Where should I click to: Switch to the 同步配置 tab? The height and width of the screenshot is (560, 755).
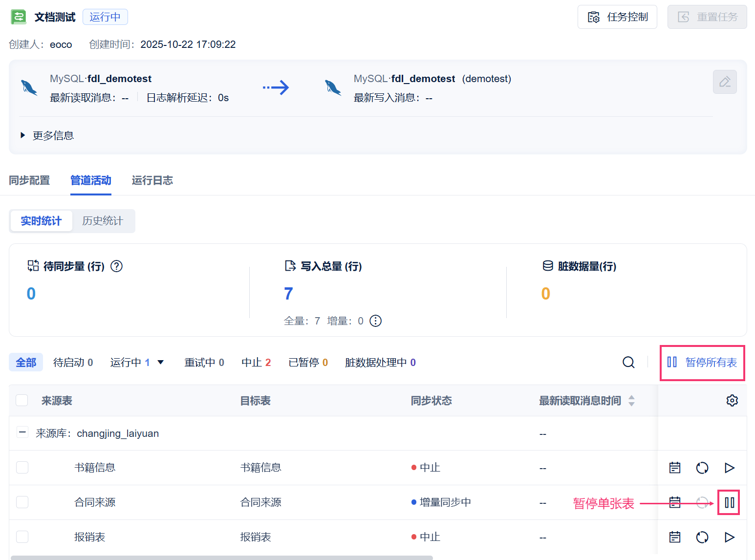coord(29,180)
